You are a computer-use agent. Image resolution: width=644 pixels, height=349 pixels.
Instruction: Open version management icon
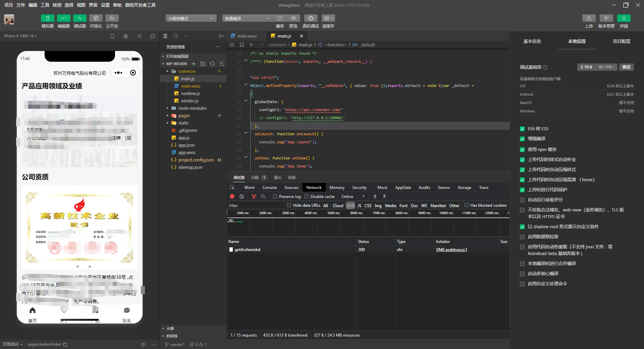pyautogui.click(x=606, y=18)
